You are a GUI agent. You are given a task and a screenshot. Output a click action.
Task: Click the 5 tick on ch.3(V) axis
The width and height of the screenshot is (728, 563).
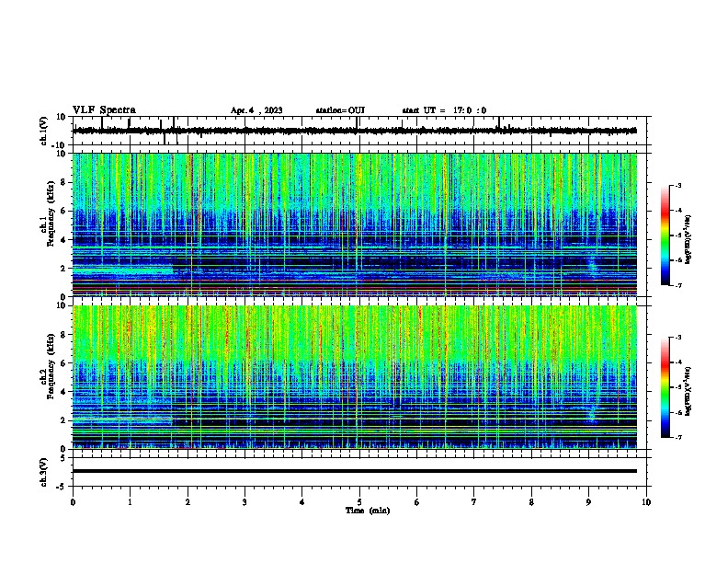tap(63, 458)
